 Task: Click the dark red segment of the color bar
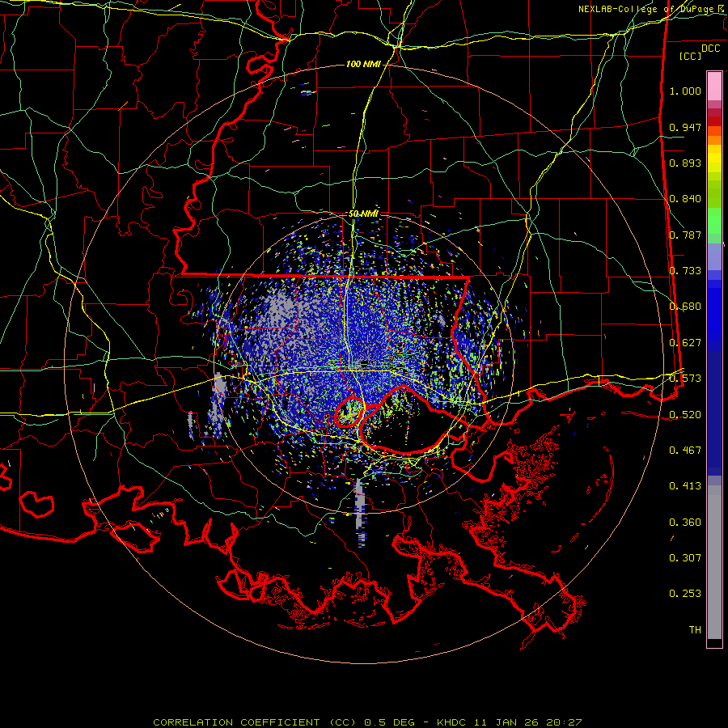714,121
